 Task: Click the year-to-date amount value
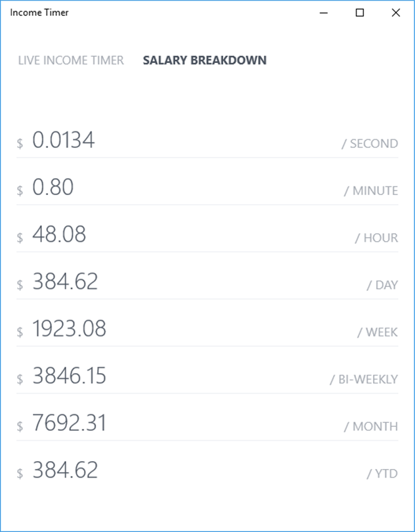tap(65, 470)
